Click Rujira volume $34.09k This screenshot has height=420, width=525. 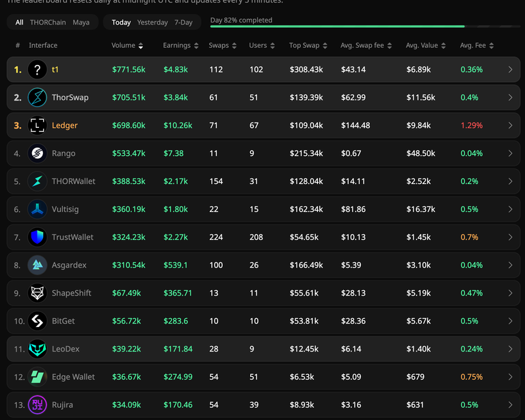coord(126,405)
